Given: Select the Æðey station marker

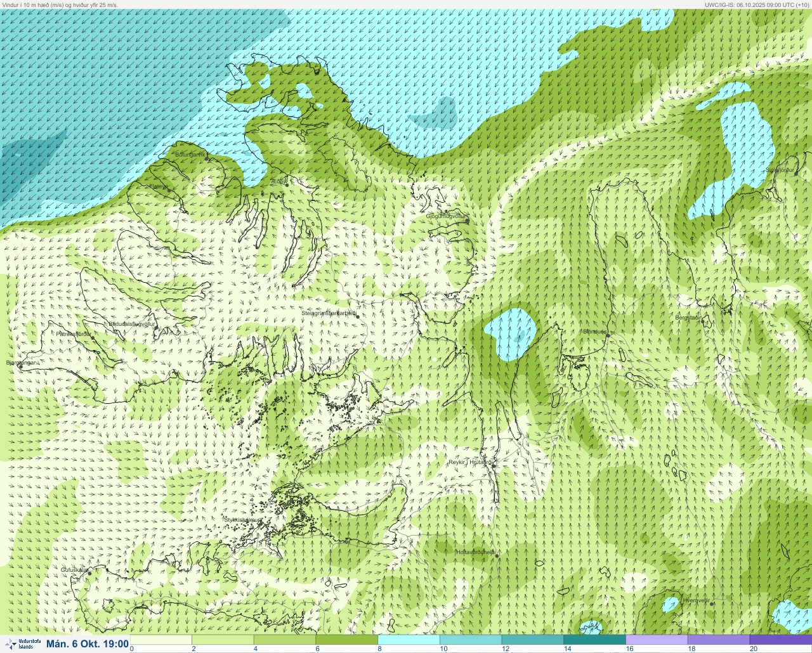Looking at the screenshot, I should pos(287,184).
